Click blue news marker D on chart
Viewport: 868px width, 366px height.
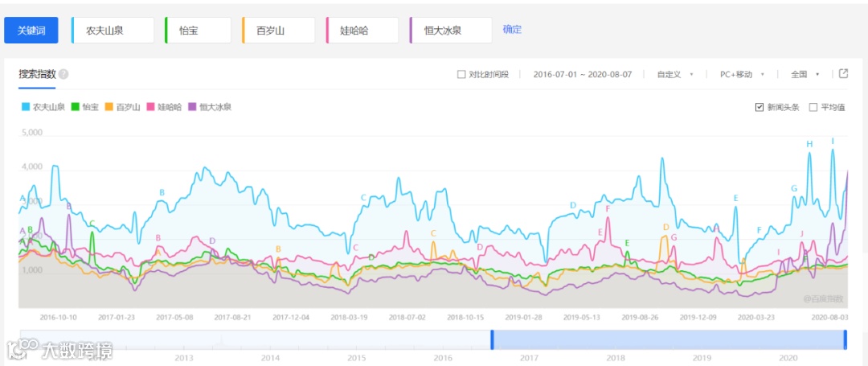(574, 205)
